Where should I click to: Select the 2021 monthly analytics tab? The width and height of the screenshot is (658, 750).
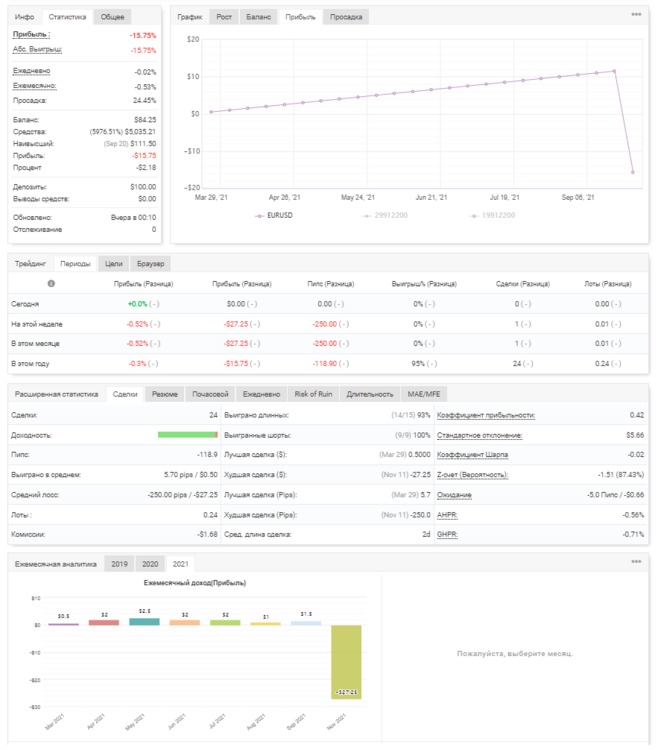tap(181, 564)
